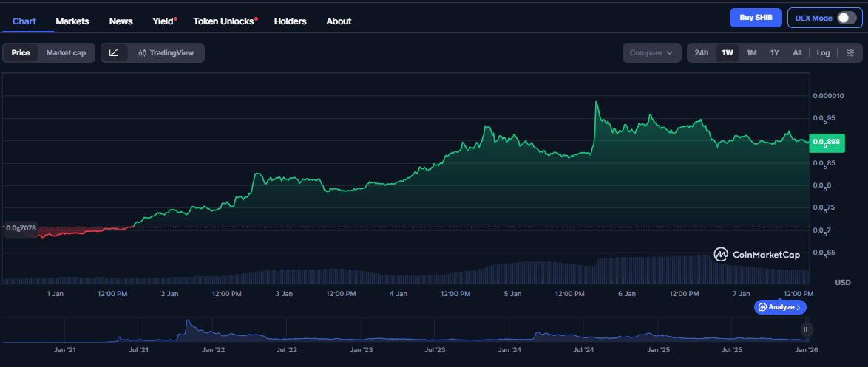The height and width of the screenshot is (367, 868).
Task: Select Price chart mode
Action: tap(21, 53)
